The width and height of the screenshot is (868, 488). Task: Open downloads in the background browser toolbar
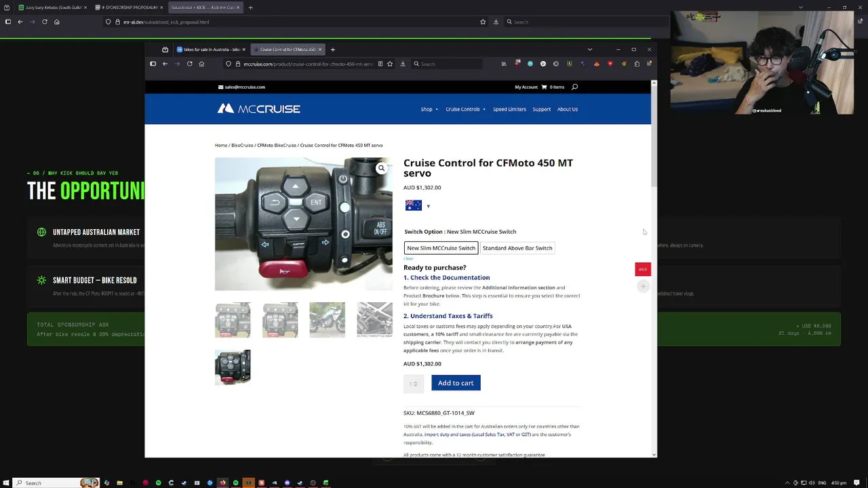pos(496,22)
